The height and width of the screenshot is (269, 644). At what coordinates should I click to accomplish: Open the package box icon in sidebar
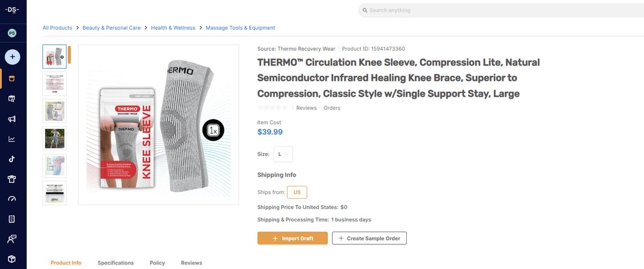(x=12, y=259)
